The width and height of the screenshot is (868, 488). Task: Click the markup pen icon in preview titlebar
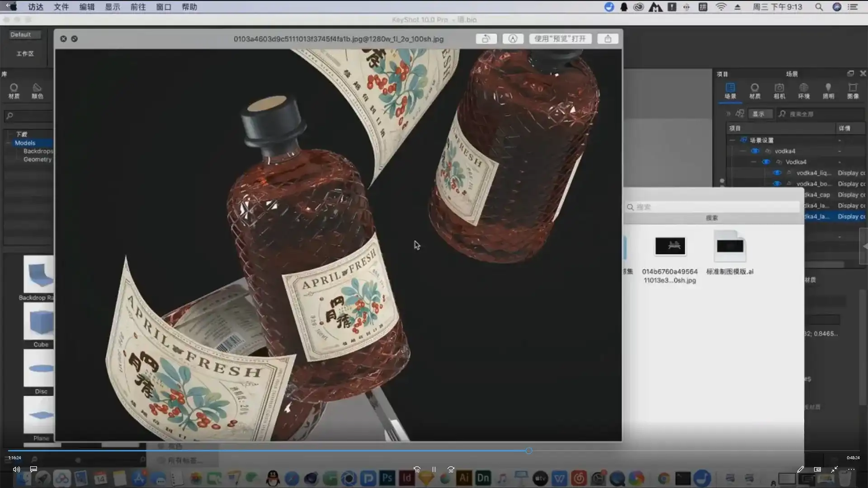pos(513,39)
